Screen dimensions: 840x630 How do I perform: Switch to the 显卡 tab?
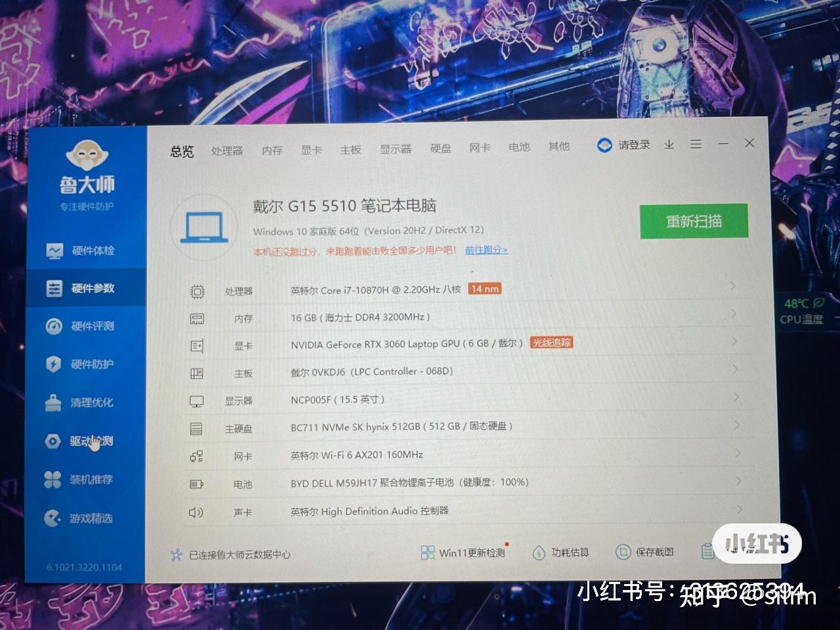point(311,149)
